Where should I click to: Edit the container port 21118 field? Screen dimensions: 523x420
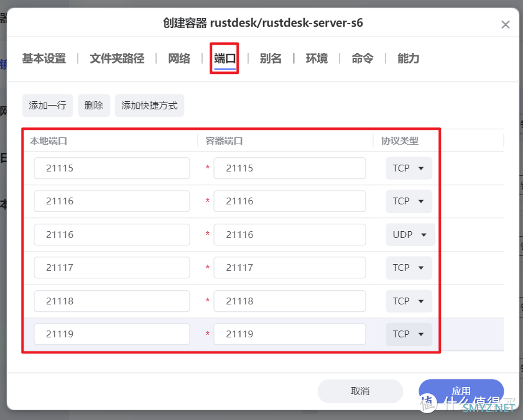[x=290, y=301]
